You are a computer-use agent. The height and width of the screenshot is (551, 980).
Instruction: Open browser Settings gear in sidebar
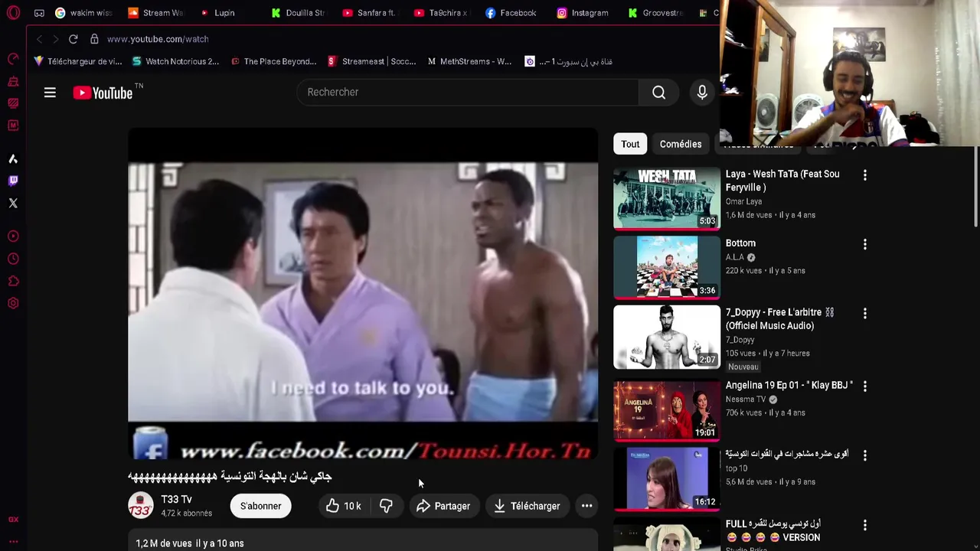tap(13, 303)
